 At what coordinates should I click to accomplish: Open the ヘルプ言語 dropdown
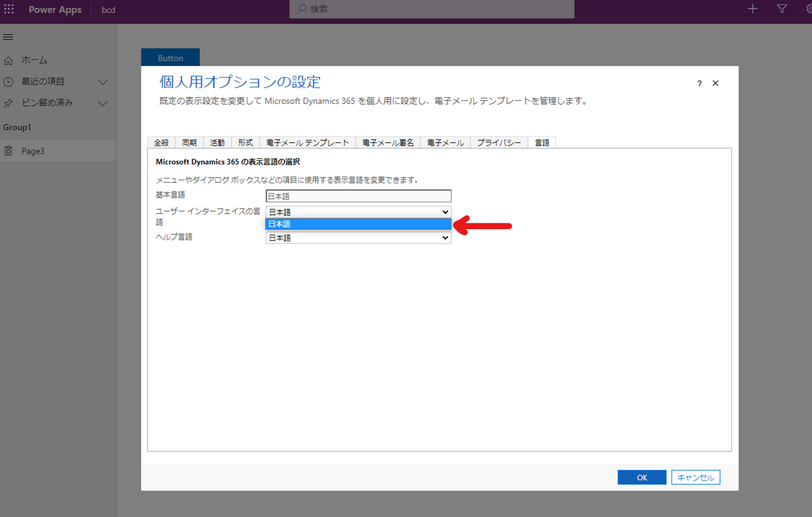point(358,238)
